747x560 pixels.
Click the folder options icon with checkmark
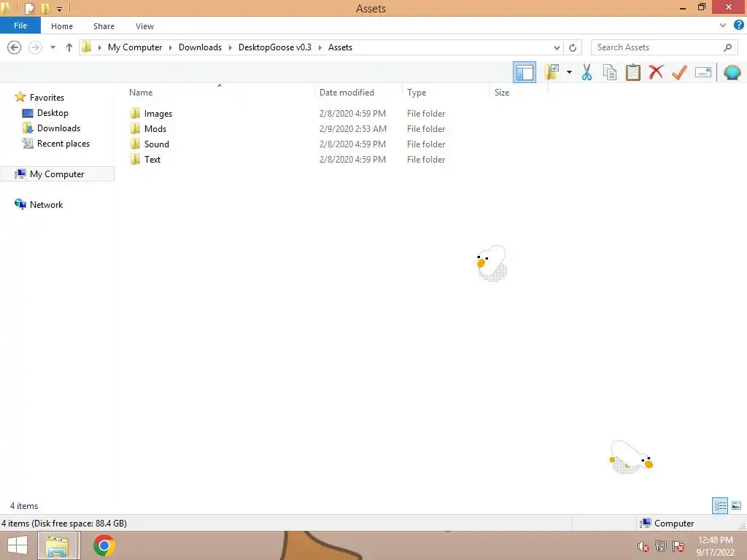click(x=551, y=72)
